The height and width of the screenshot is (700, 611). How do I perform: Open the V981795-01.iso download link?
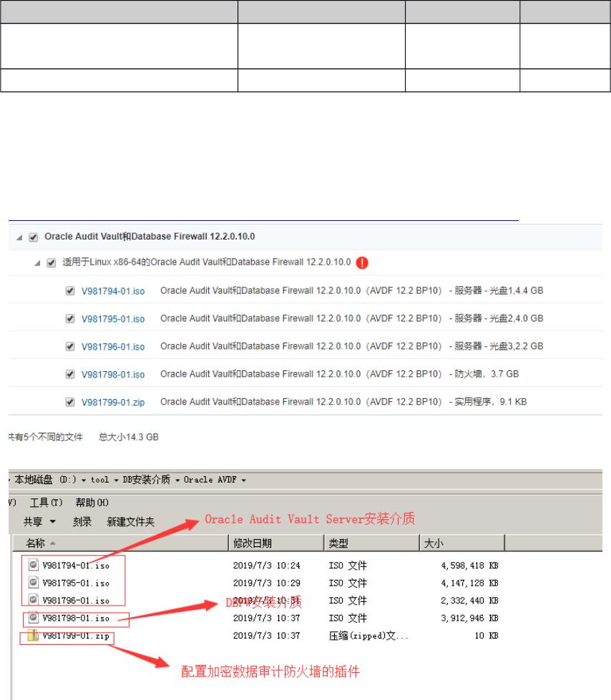112,319
